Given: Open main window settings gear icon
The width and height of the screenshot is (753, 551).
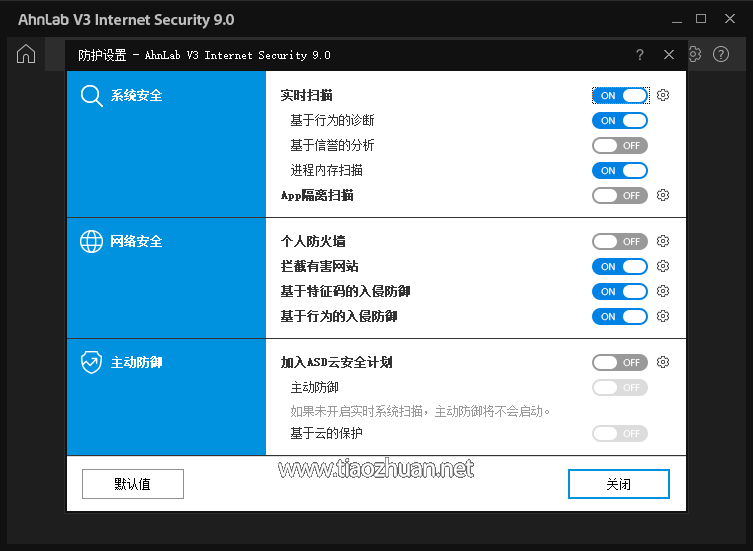Looking at the screenshot, I should point(694,54).
